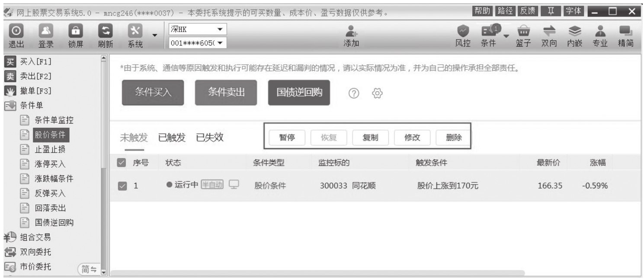The image size is (644, 279).
Task: Click the sidebar scrollbar up arrow
Action: pyautogui.click(x=103, y=58)
